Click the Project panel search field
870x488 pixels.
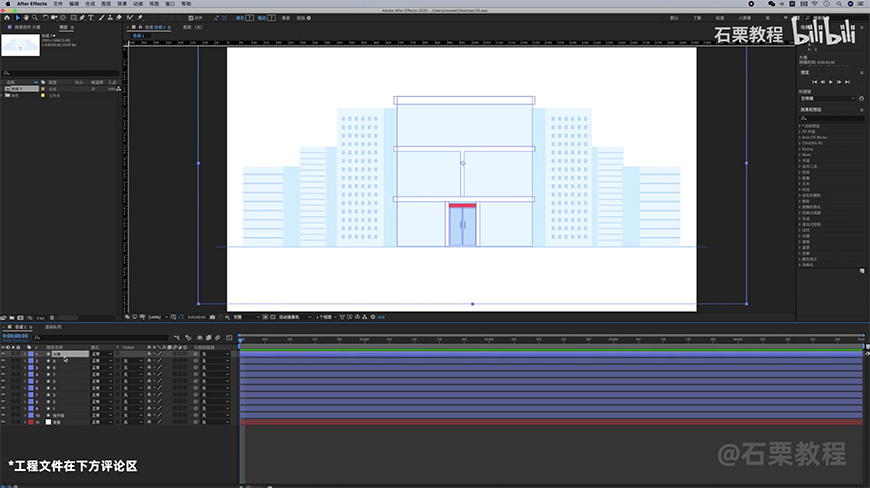60,73
